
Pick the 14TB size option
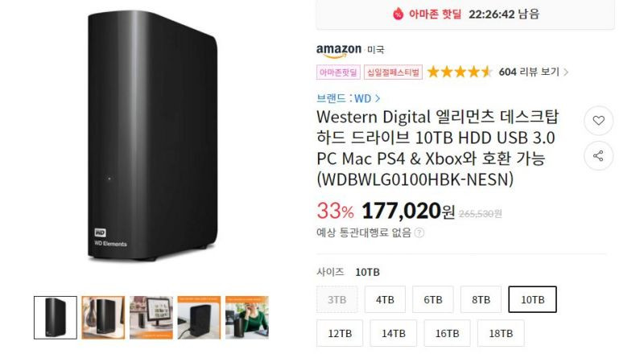point(394,333)
